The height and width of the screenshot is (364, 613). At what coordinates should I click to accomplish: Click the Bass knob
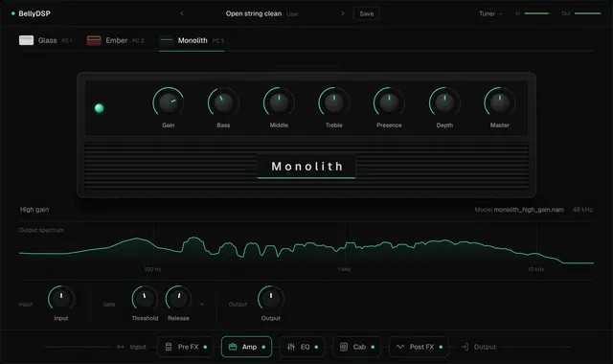click(223, 102)
